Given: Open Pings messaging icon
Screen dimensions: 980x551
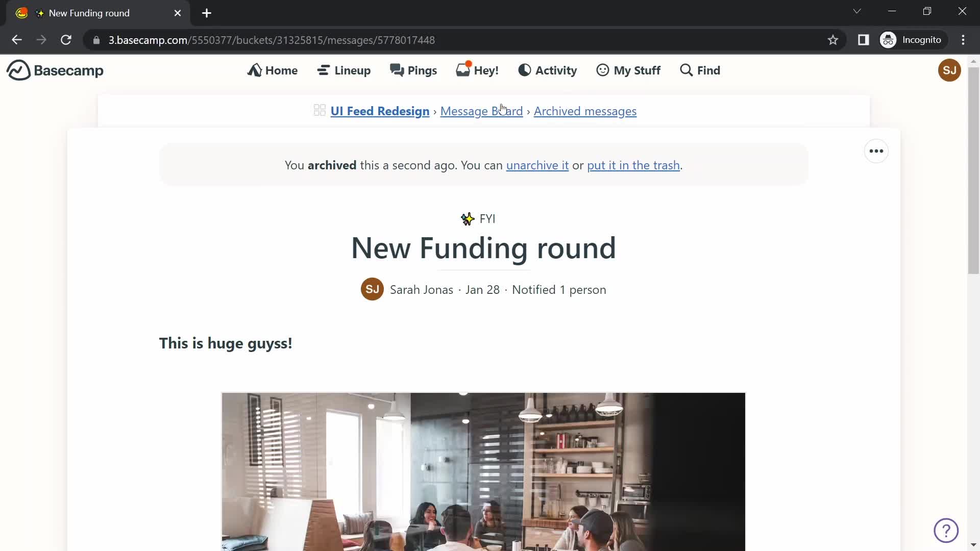Looking at the screenshot, I should pyautogui.click(x=412, y=70).
